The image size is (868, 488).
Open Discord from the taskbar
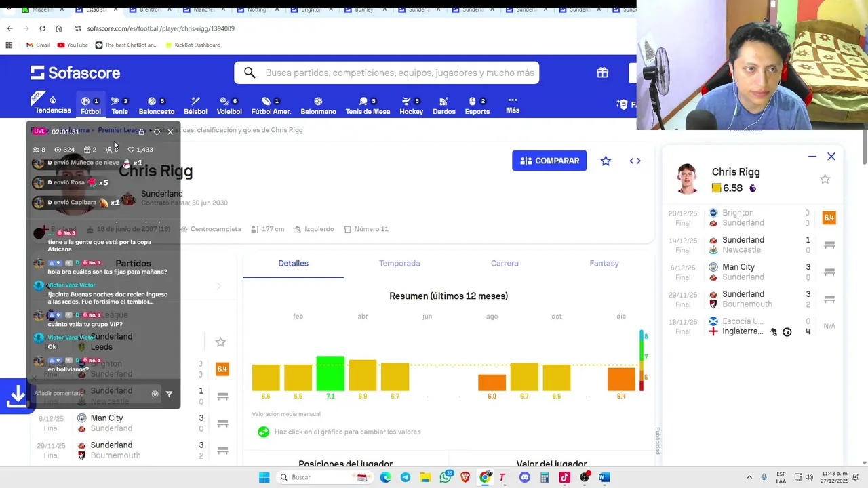[x=524, y=477]
